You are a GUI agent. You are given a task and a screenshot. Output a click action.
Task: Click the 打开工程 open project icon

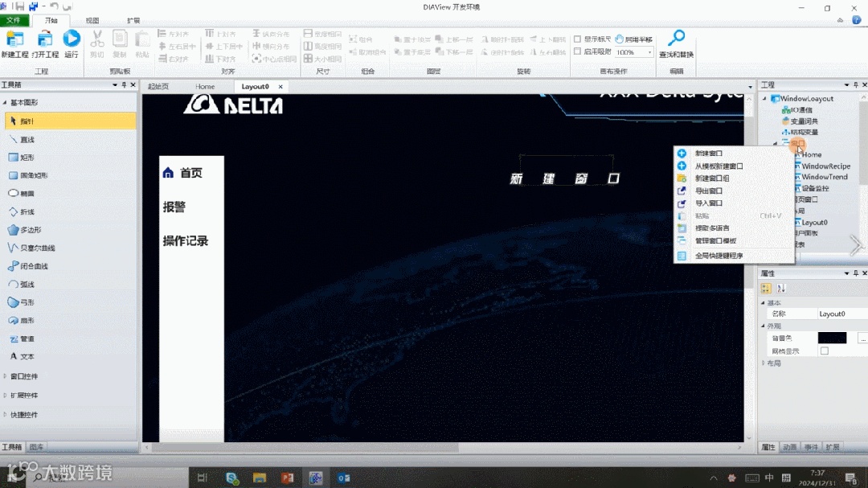[45, 39]
